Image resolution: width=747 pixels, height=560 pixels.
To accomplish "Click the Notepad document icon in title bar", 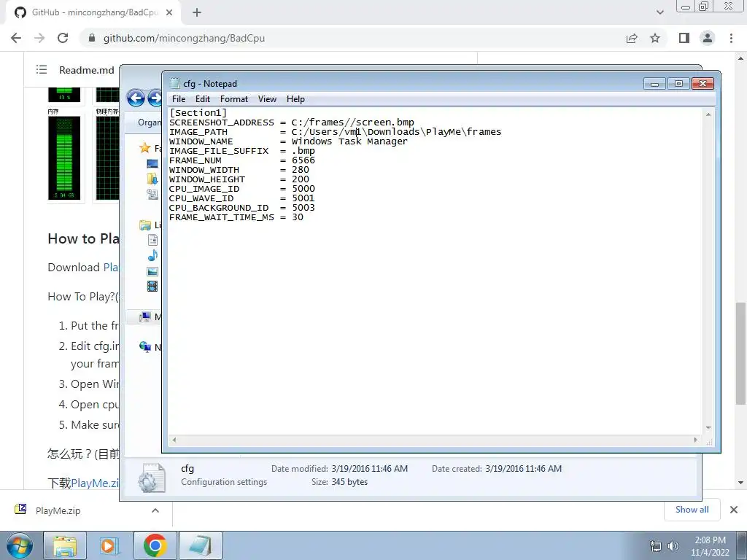I will (175, 83).
